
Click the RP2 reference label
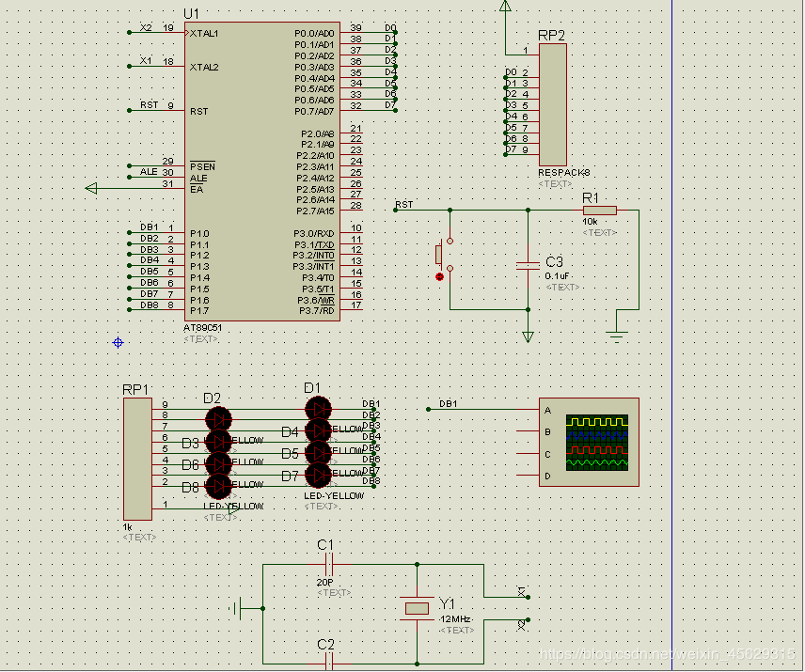coord(551,36)
